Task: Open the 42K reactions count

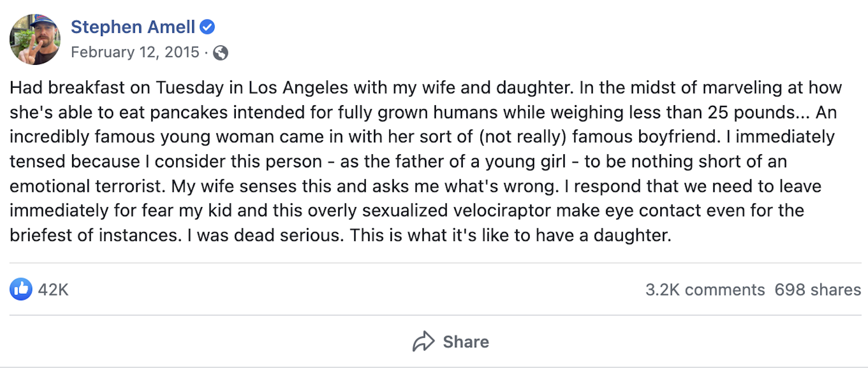Action: click(x=53, y=289)
